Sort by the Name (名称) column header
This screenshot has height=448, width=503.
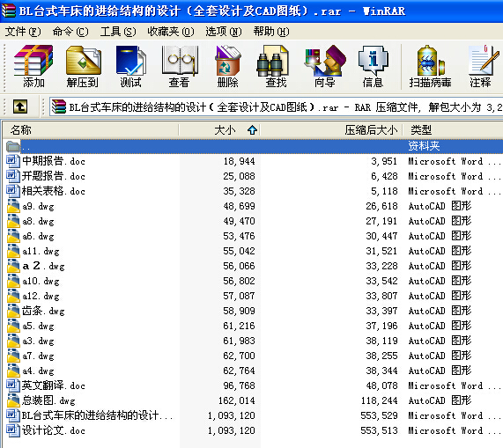pos(91,130)
